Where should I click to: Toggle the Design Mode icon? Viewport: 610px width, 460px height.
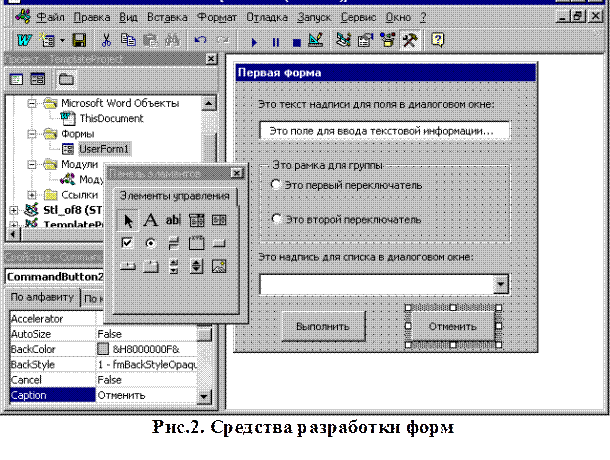pyautogui.click(x=316, y=40)
